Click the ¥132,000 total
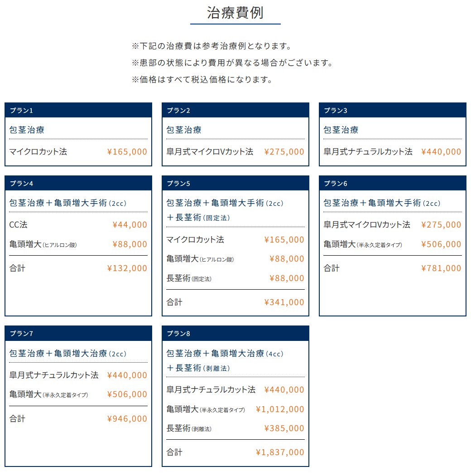 tap(127, 268)
